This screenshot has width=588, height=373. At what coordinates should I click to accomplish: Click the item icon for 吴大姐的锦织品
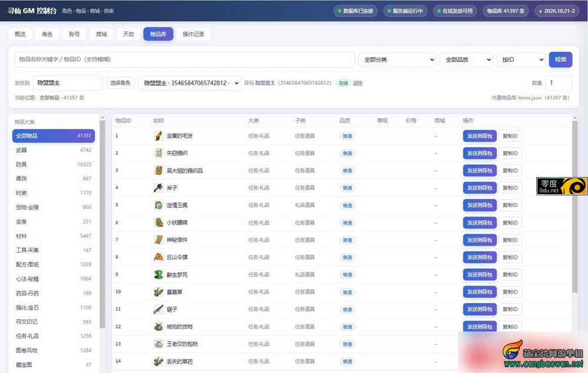click(x=158, y=171)
